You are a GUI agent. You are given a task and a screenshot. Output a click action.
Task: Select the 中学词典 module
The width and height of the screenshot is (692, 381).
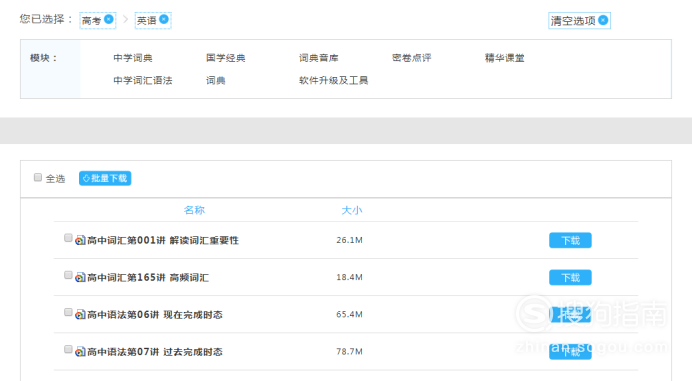133,58
